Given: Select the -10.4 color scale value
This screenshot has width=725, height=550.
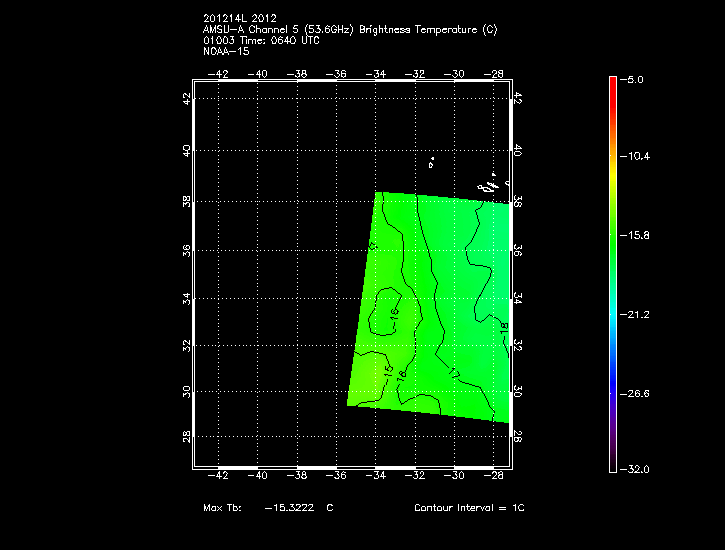Looking at the screenshot, I should point(639,157).
